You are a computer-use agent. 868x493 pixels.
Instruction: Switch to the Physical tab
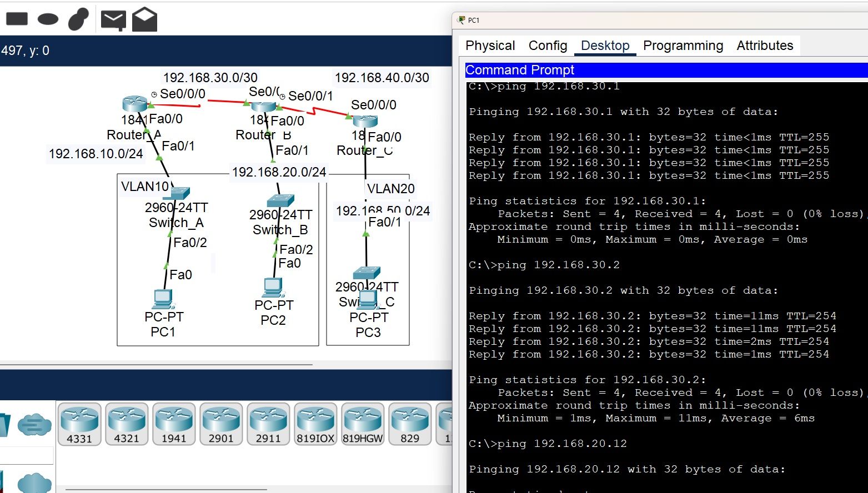pos(490,46)
